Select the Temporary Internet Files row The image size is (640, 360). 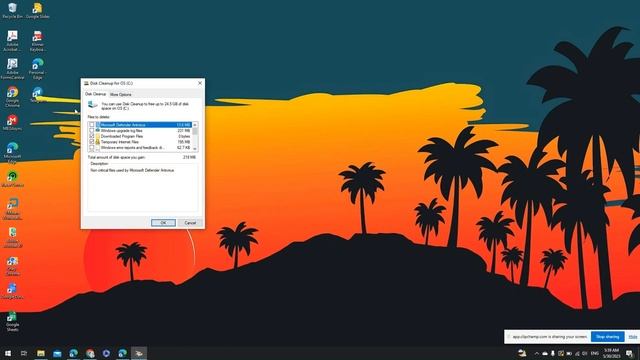click(x=140, y=142)
